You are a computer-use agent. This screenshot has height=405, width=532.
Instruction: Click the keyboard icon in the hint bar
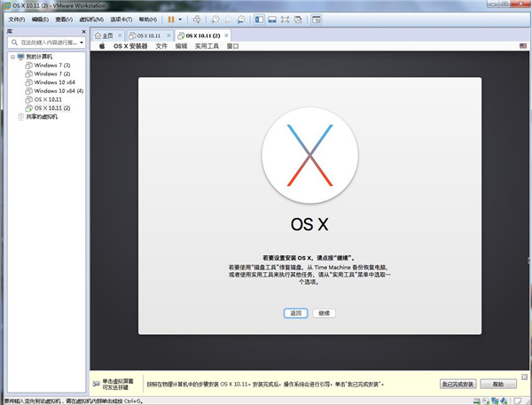(97, 384)
